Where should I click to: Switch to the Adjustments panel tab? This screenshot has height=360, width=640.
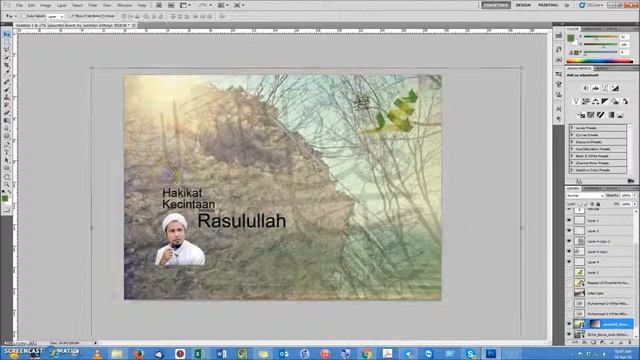tap(579, 69)
